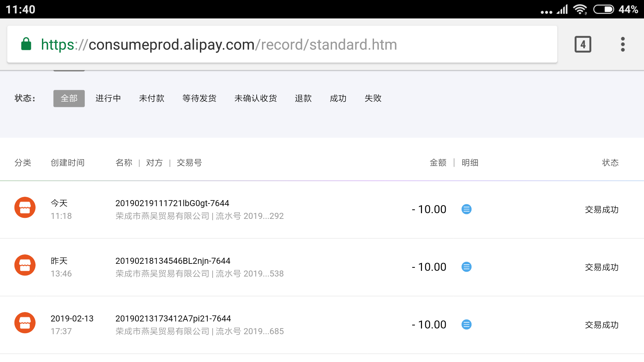
Task: Select the 全部 status filter
Action: pyautogui.click(x=69, y=98)
